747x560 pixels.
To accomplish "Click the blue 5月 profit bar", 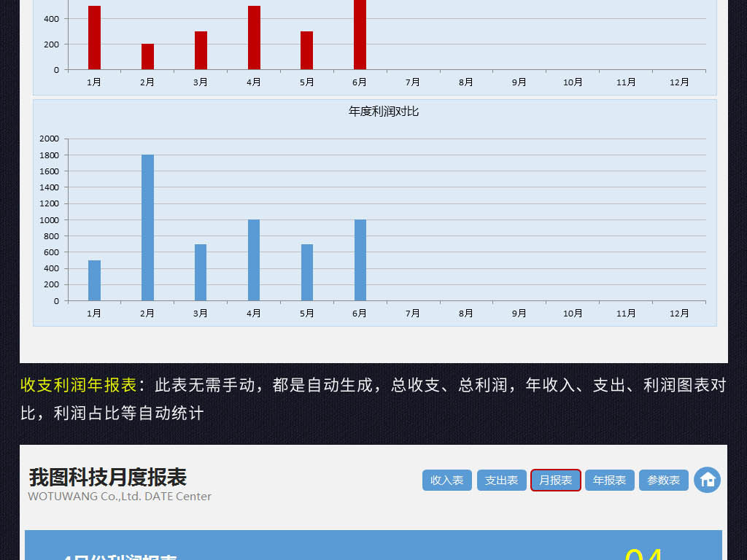I will tap(307, 273).
